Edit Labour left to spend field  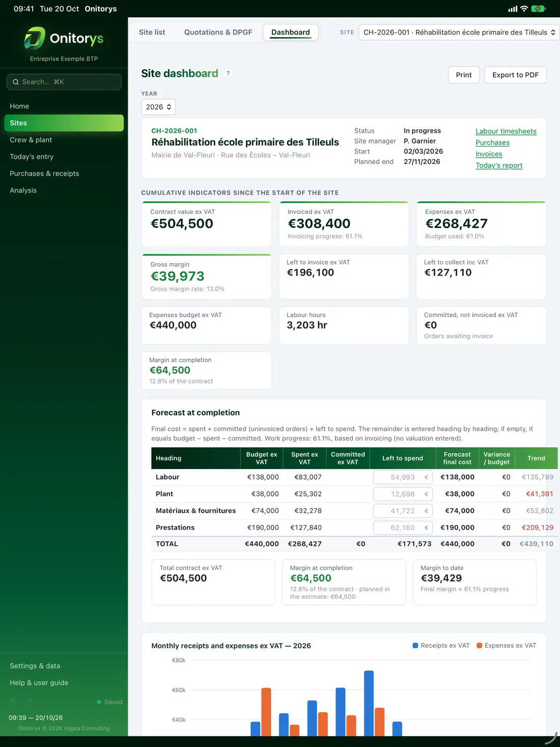click(403, 477)
